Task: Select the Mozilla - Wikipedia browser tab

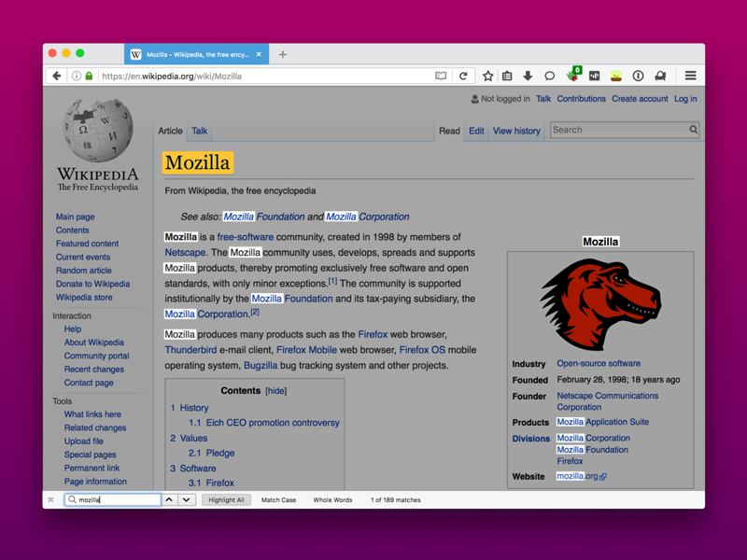Action: (x=197, y=55)
